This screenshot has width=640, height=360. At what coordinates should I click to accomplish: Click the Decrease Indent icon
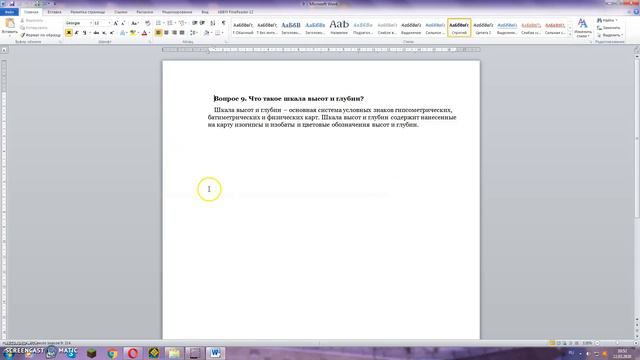[x=195, y=23]
